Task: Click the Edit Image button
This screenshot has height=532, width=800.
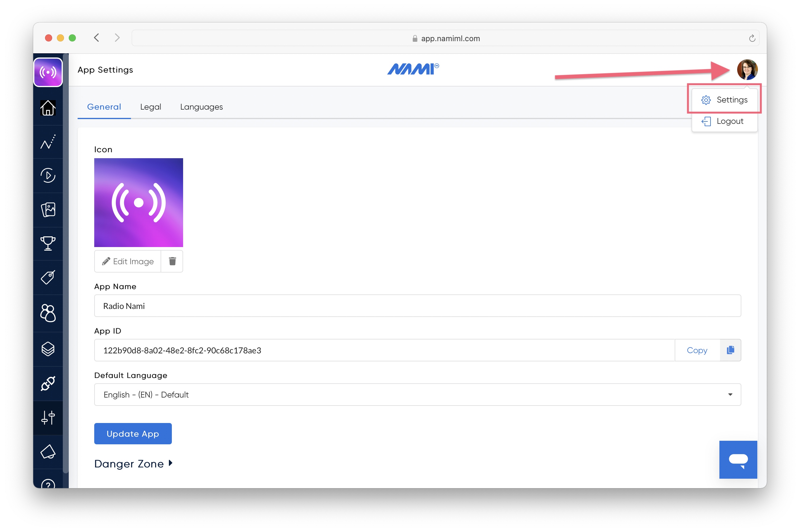Action: 128,261
